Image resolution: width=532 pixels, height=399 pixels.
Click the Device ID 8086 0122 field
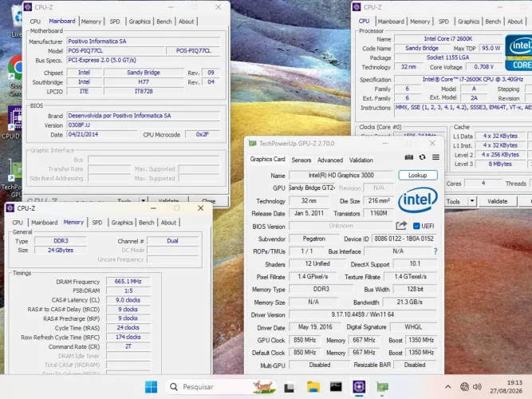click(x=404, y=239)
